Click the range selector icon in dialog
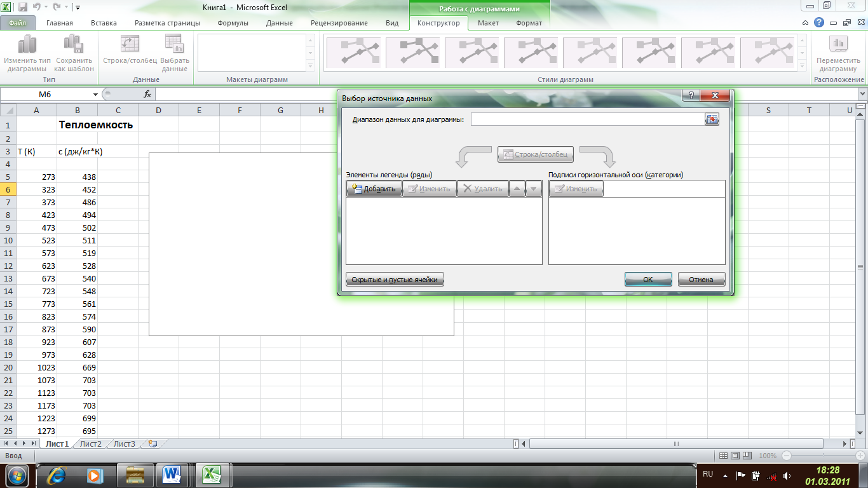 click(712, 119)
